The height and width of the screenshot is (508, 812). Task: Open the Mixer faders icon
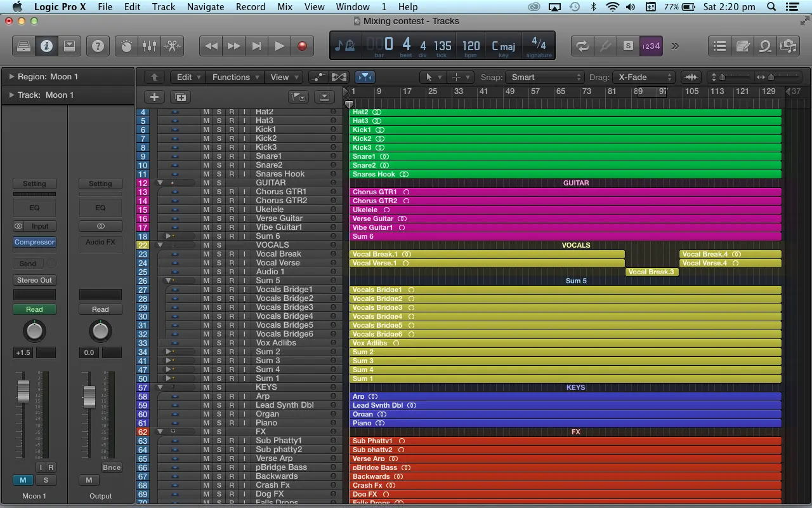[149, 46]
